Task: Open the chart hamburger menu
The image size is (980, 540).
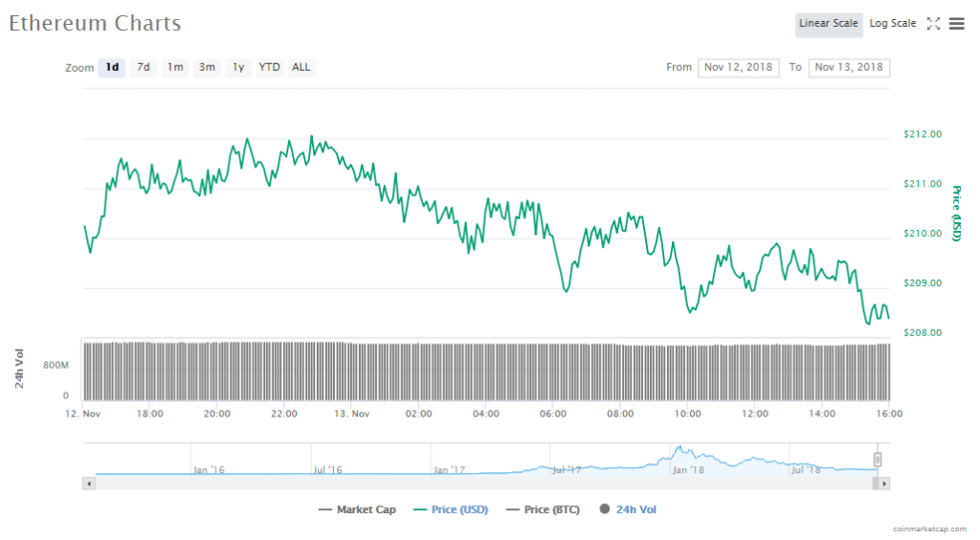Action: (x=956, y=24)
